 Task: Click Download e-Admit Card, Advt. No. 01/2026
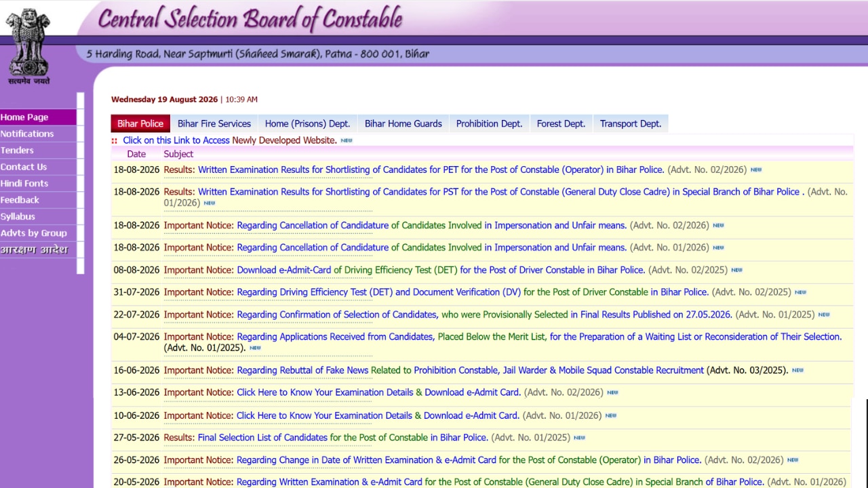[x=471, y=415]
